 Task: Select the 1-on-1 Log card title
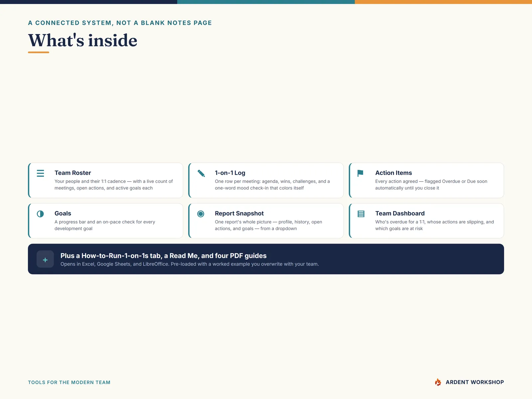click(230, 173)
